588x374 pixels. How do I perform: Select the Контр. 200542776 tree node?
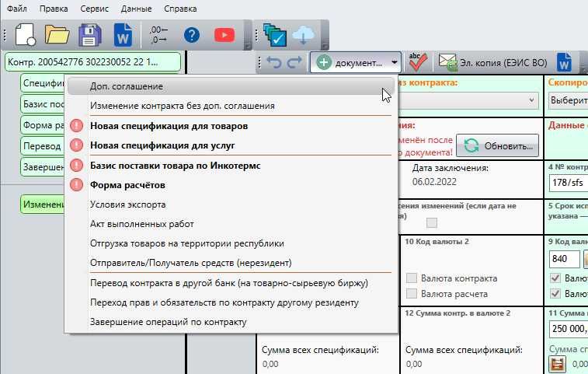tap(92, 62)
